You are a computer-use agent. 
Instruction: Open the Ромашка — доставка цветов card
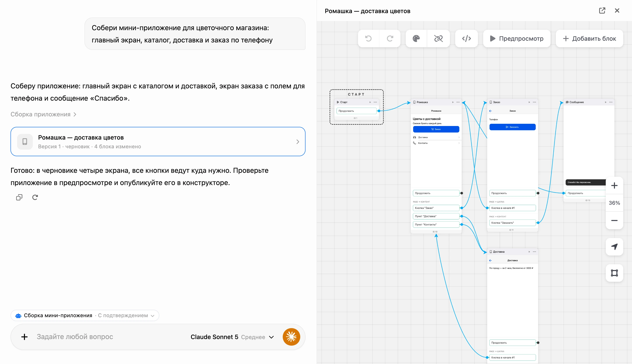pyautogui.click(x=158, y=142)
